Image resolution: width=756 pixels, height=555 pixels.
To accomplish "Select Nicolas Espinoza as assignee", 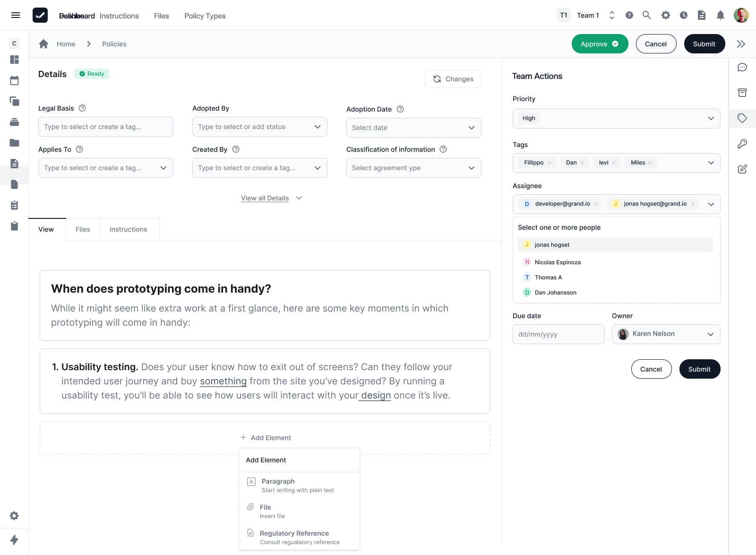I will (558, 262).
